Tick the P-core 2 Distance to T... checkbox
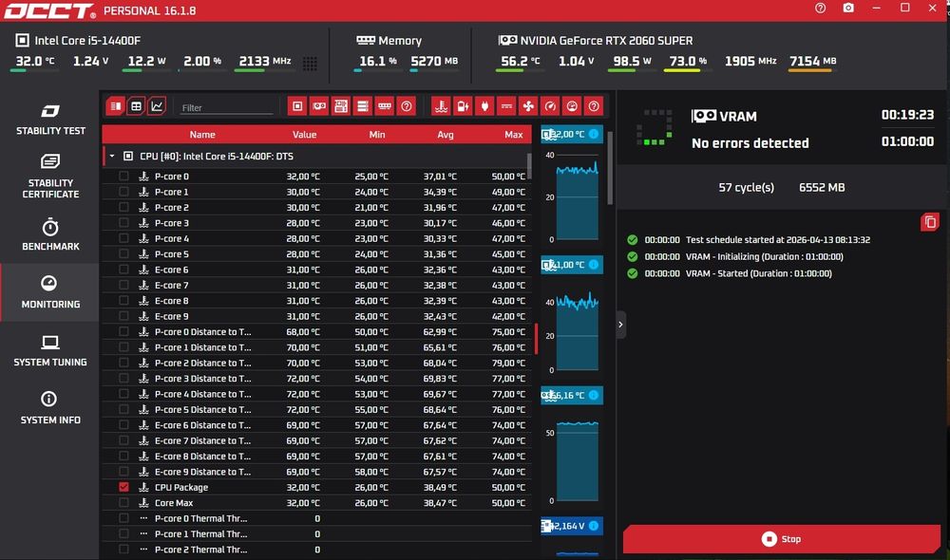 [x=123, y=363]
